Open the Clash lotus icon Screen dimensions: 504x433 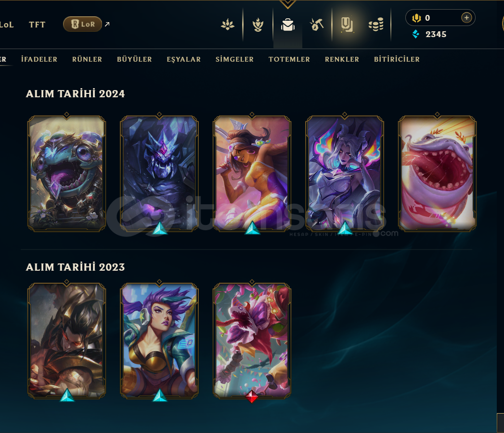coord(228,25)
